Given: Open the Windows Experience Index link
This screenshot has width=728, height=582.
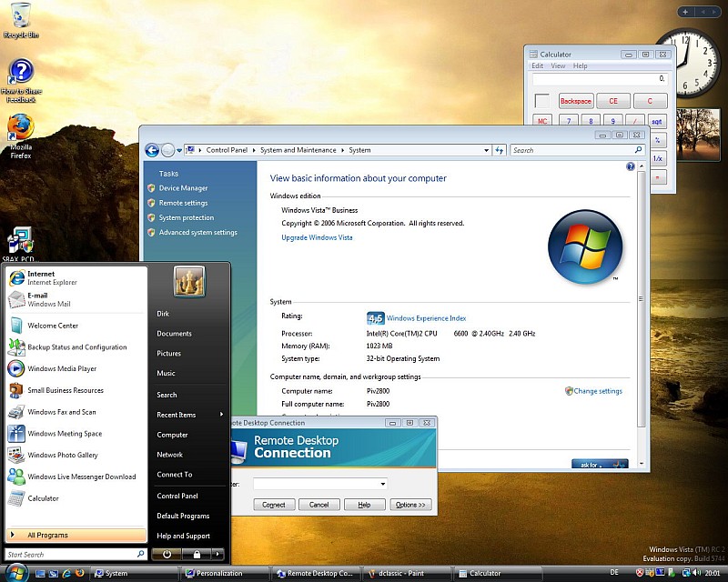Looking at the screenshot, I should (426, 318).
